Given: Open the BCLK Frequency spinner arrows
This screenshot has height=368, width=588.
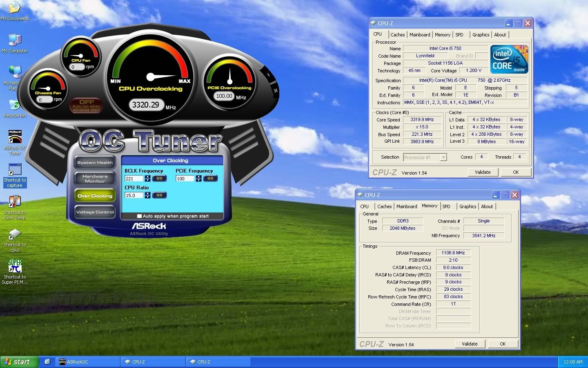Looking at the screenshot, I should pos(147,178).
